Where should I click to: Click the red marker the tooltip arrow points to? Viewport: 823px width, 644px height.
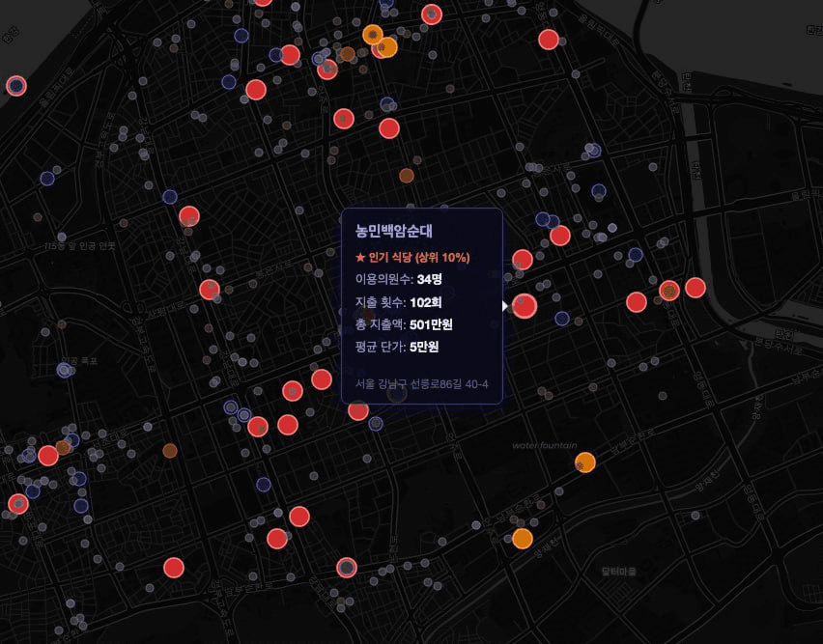click(525, 306)
